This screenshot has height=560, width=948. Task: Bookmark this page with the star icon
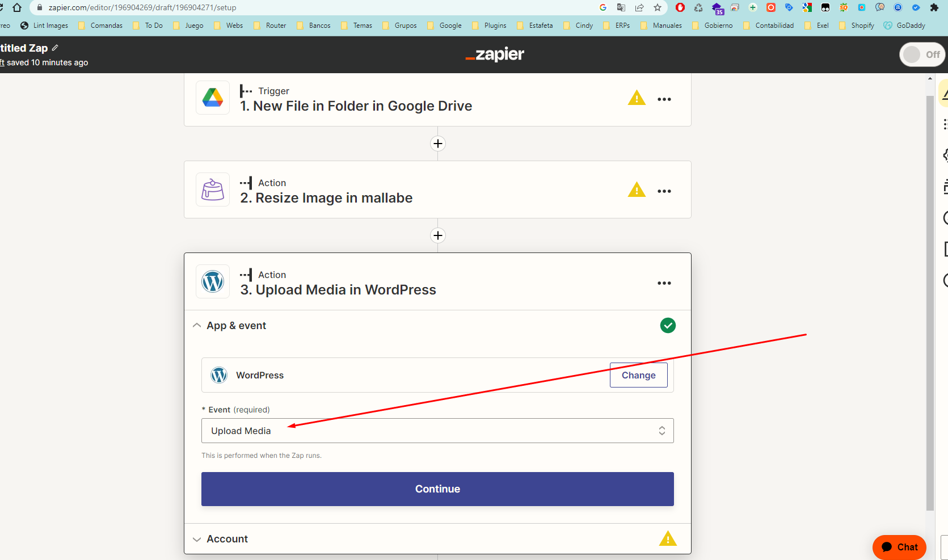(658, 7)
